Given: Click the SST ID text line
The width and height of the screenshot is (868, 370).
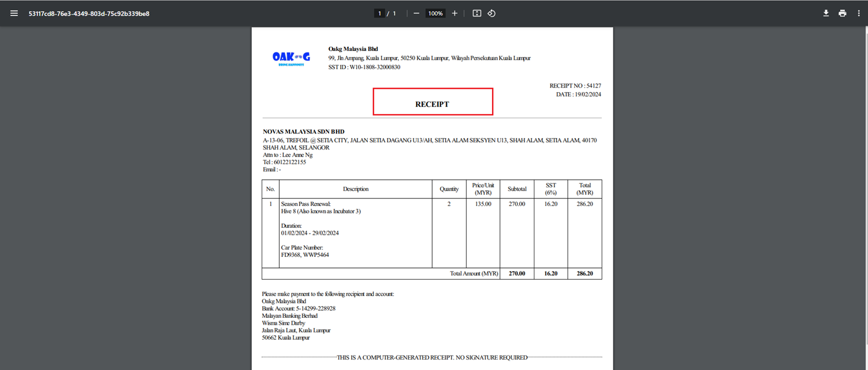Looking at the screenshot, I should (364, 67).
